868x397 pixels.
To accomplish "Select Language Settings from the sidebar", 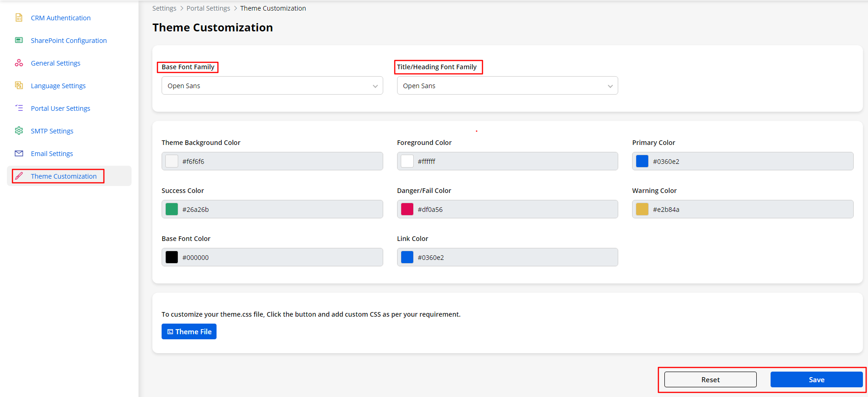I will coord(58,86).
